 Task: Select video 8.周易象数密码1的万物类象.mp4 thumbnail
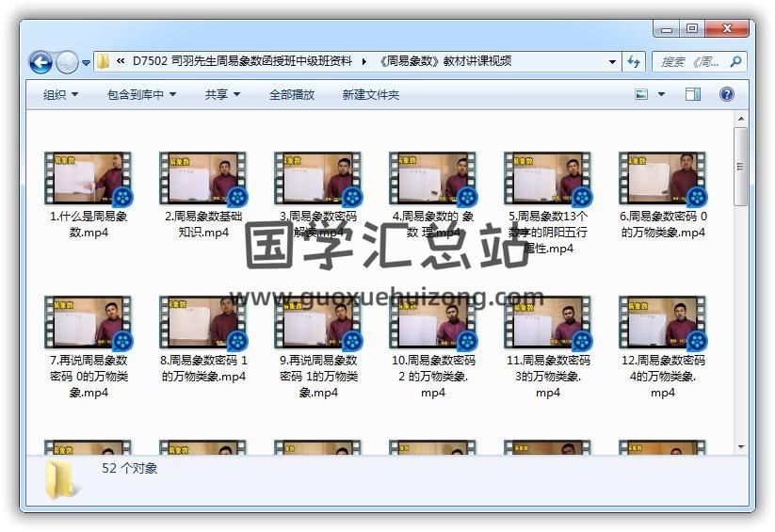tap(202, 322)
